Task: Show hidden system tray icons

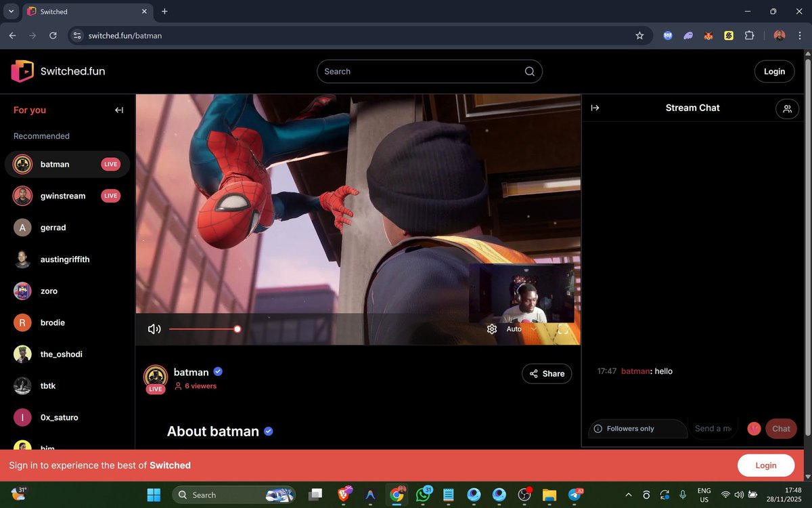Action: click(x=629, y=495)
